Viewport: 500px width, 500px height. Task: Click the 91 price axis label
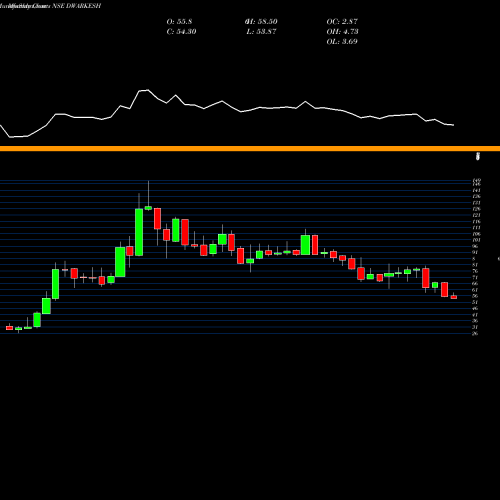pos(476,252)
